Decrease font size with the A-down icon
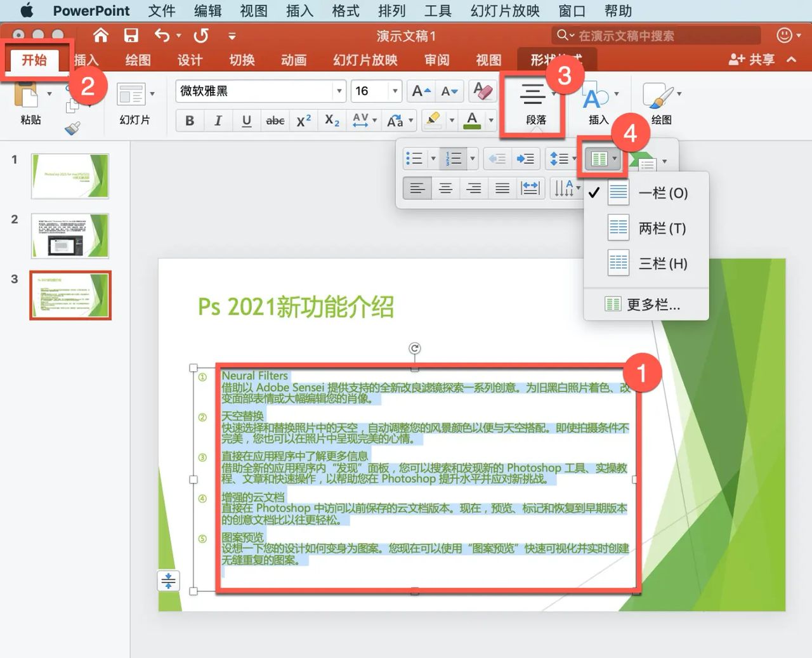Screen dimensions: 812x658 (x=449, y=91)
